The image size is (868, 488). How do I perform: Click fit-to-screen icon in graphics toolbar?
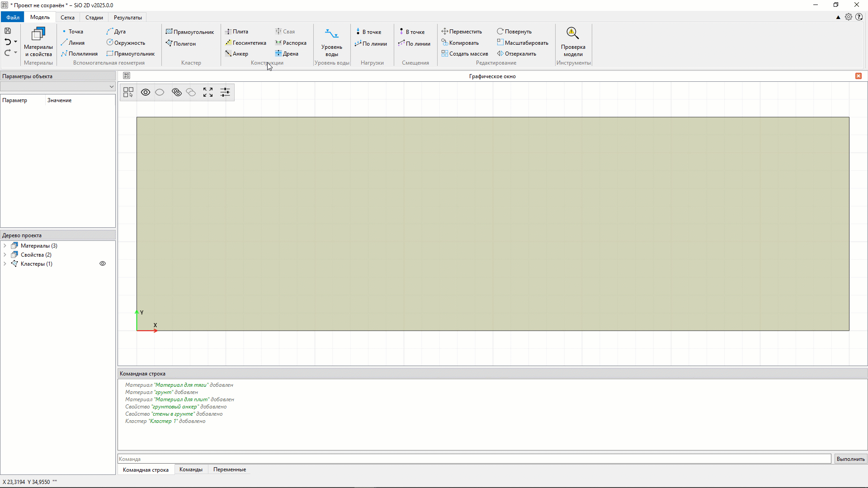pyautogui.click(x=208, y=93)
